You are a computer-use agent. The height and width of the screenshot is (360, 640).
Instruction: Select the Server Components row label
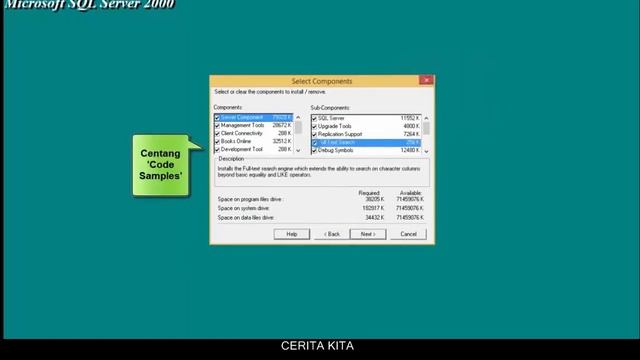click(242, 117)
